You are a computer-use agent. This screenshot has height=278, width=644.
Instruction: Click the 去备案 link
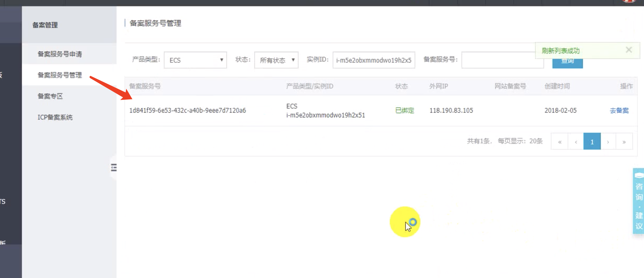point(619,111)
